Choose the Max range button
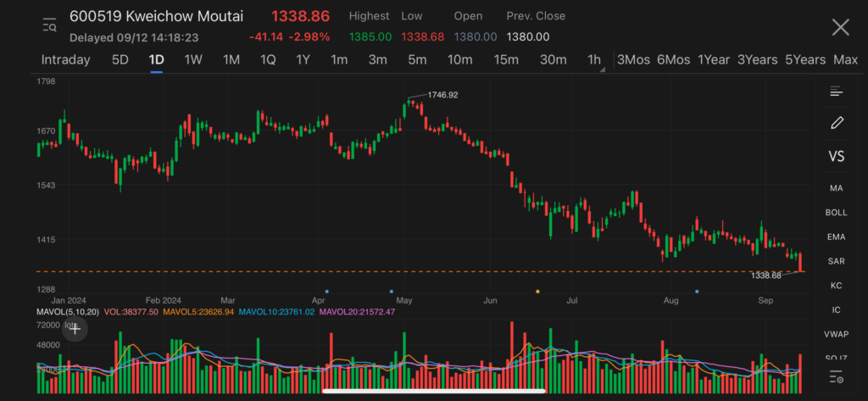This screenshot has height=401, width=868. (845, 59)
